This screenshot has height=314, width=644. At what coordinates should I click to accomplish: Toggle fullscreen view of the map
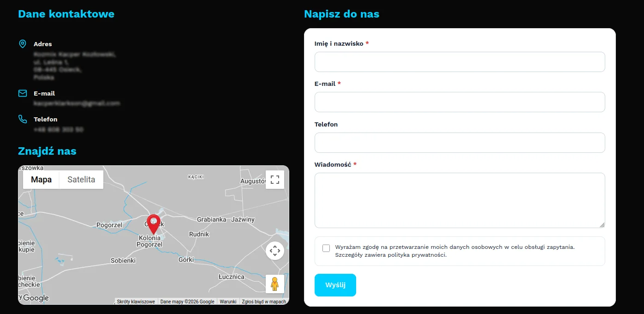pyautogui.click(x=275, y=180)
